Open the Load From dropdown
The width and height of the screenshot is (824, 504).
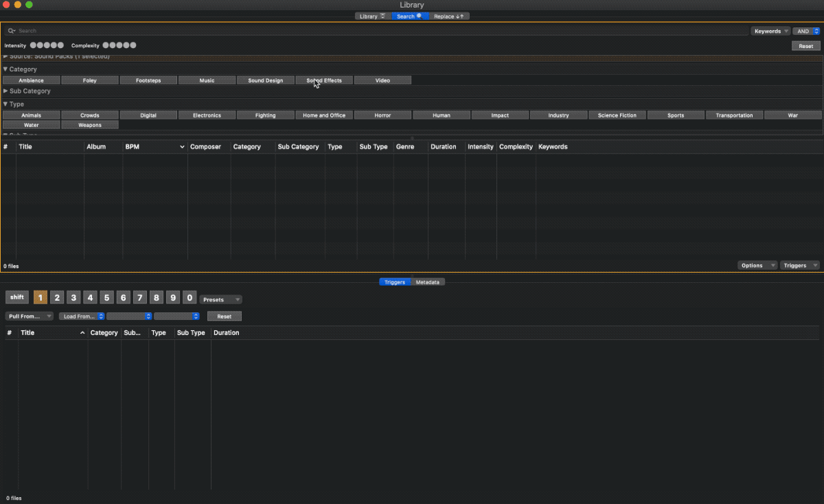coord(82,316)
